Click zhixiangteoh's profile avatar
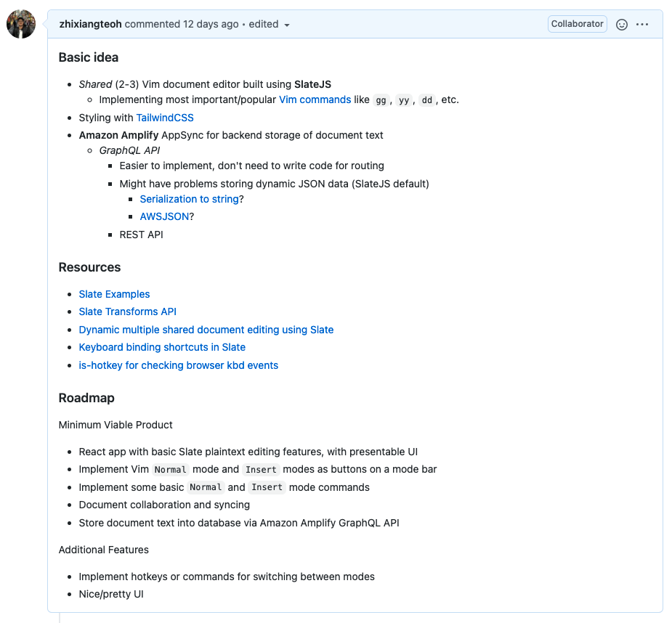672x623 pixels. tap(20, 23)
